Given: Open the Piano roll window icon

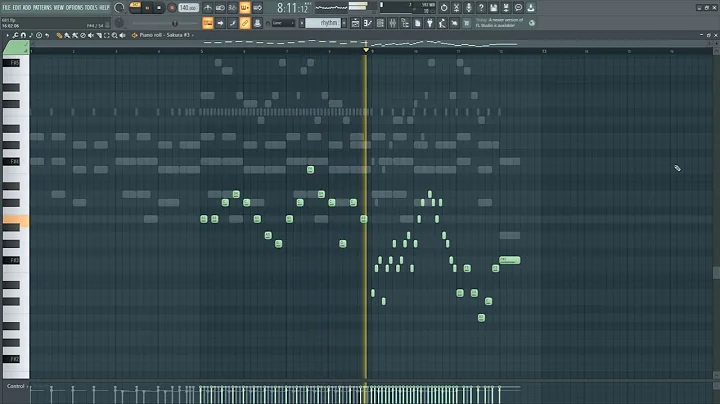Looking at the screenshot, I should click(x=368, y=23).
